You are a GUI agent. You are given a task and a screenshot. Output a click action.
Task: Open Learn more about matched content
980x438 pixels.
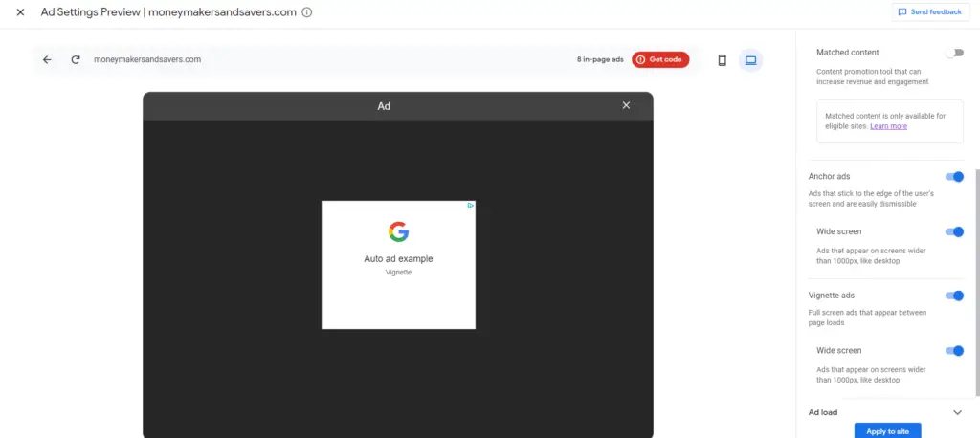(888, 126)
